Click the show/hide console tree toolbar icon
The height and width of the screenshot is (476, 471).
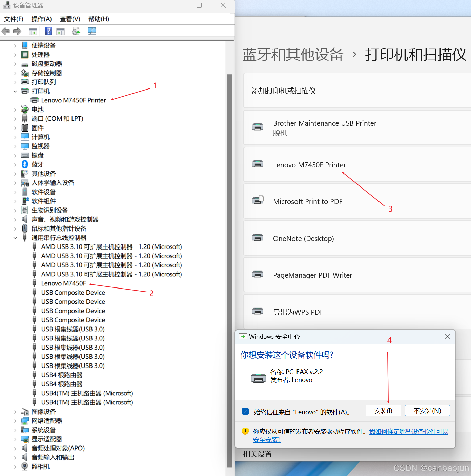tap(33, 32)
